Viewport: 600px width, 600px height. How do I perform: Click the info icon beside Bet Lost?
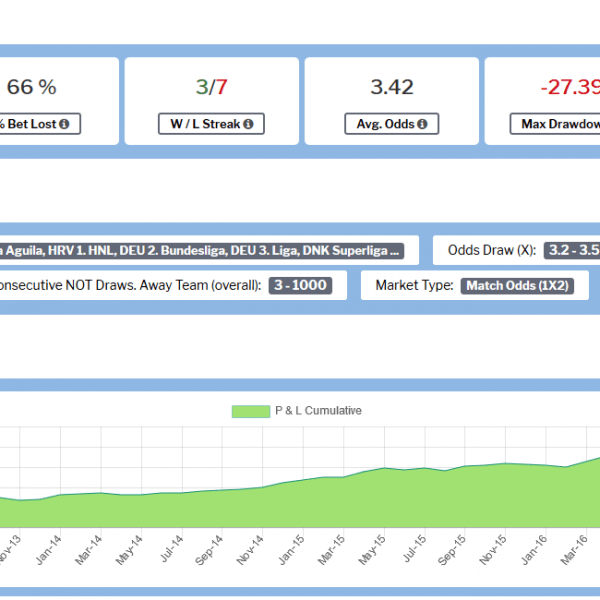pos(64,124)
